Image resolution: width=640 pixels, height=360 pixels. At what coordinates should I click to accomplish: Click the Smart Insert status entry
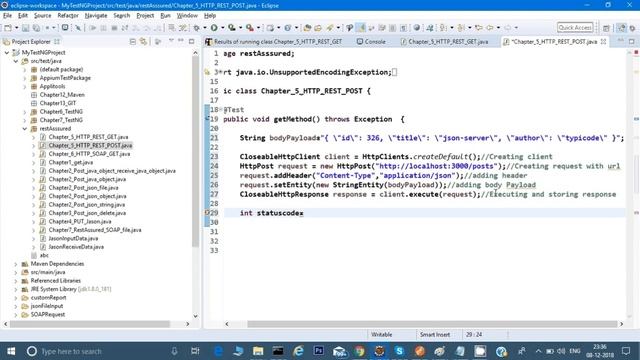435,335
